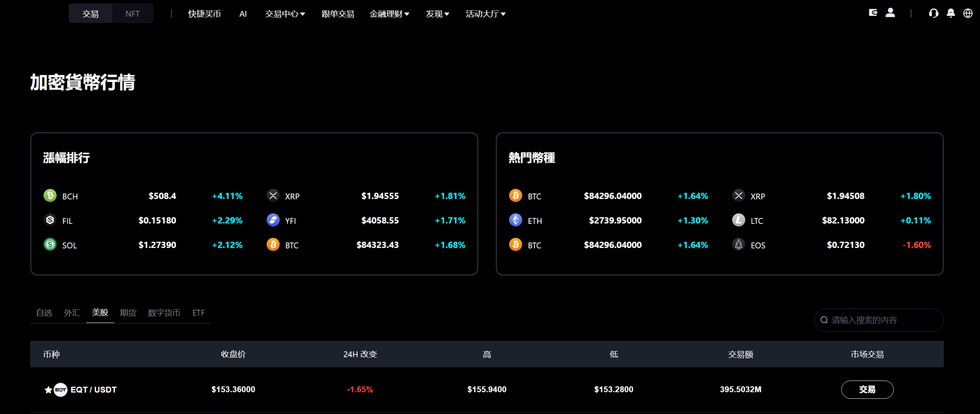
Task: Open customer support via the headset icon
Action: point(934,13)
